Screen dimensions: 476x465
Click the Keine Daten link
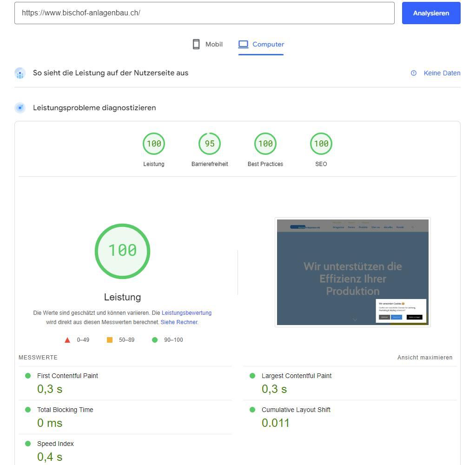tap(442, 73)
